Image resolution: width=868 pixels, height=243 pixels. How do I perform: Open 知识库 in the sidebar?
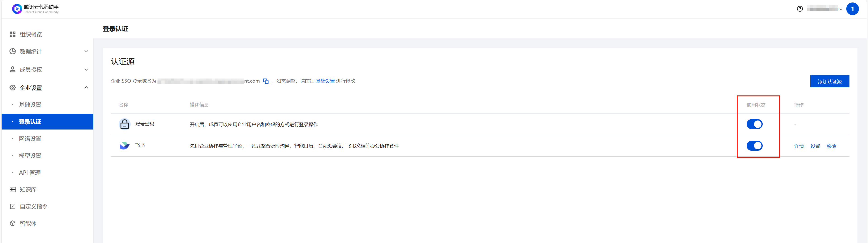pyautogui.click(x=28, y=190)
